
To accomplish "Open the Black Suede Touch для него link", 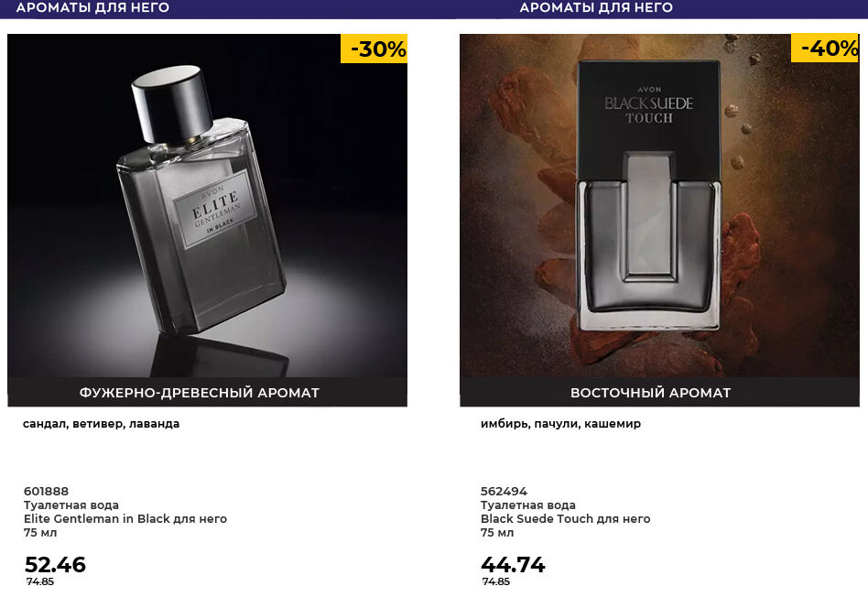I will pyautogui.click(x=565, y=519).
